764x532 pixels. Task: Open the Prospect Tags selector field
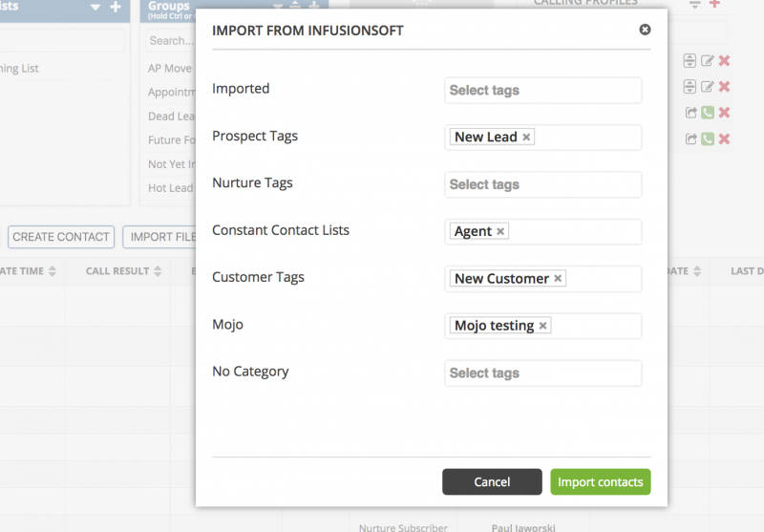[542, 138]
